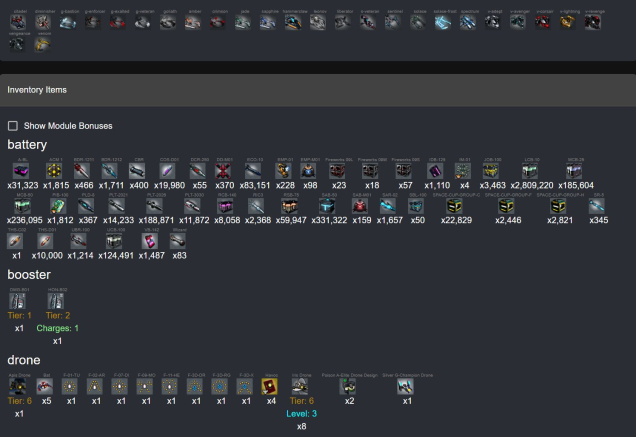
Task: Select the ammo item showing x2,809,220
Action: (529, 171)
